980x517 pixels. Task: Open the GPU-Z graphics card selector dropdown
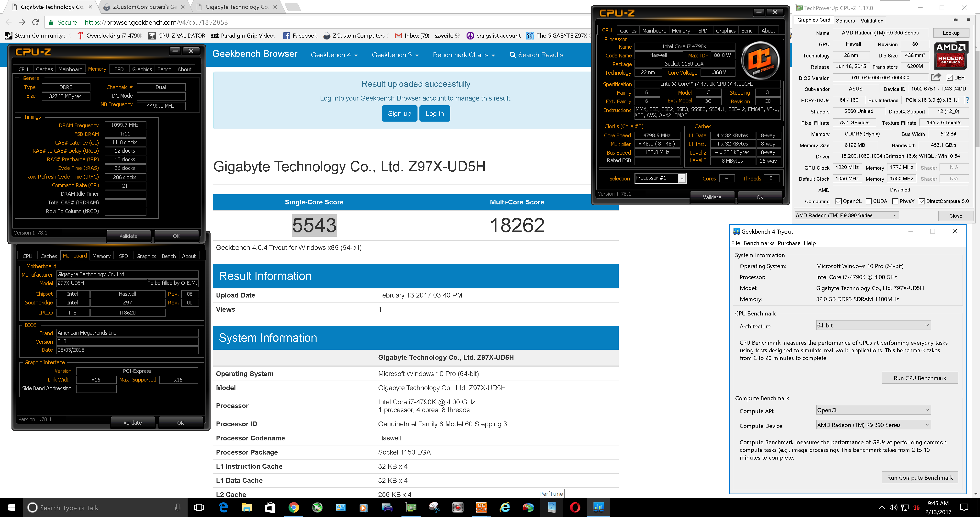(847, 215)
